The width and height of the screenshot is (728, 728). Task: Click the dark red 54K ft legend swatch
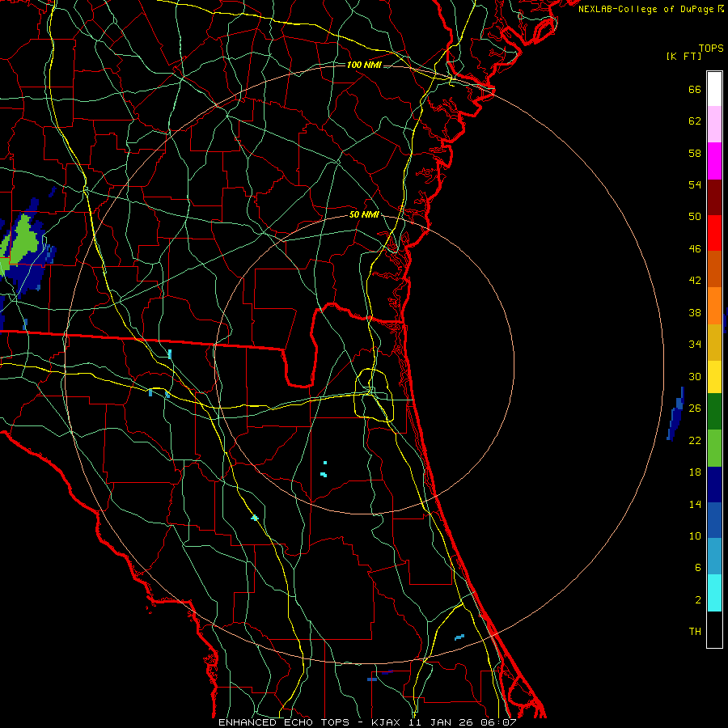[714, 197]
